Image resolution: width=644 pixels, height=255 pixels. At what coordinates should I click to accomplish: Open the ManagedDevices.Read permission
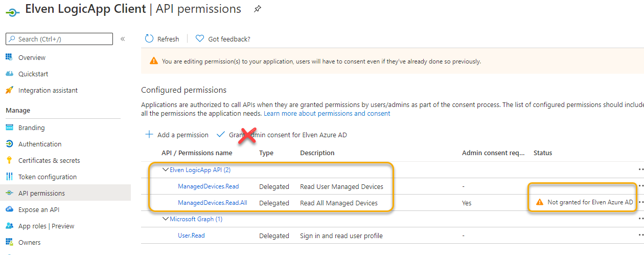point(209,186)
